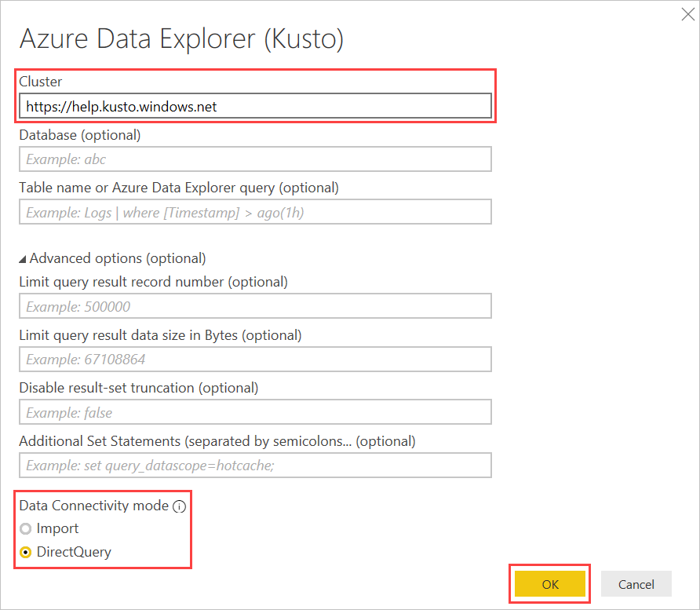Collapse the Advanced options triangle
This screenshot has height=610, width=700.
coord(23,258)
